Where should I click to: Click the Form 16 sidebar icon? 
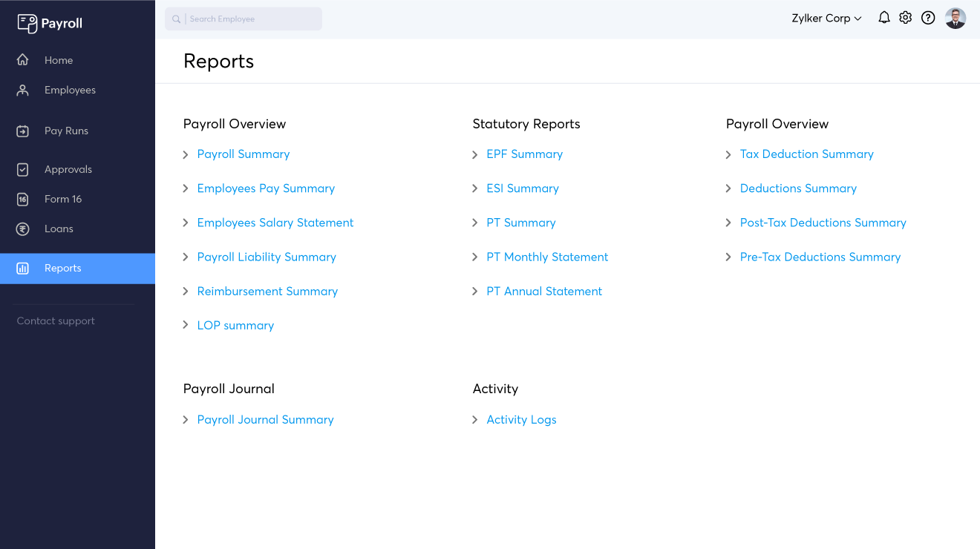[x=23, y=200]
